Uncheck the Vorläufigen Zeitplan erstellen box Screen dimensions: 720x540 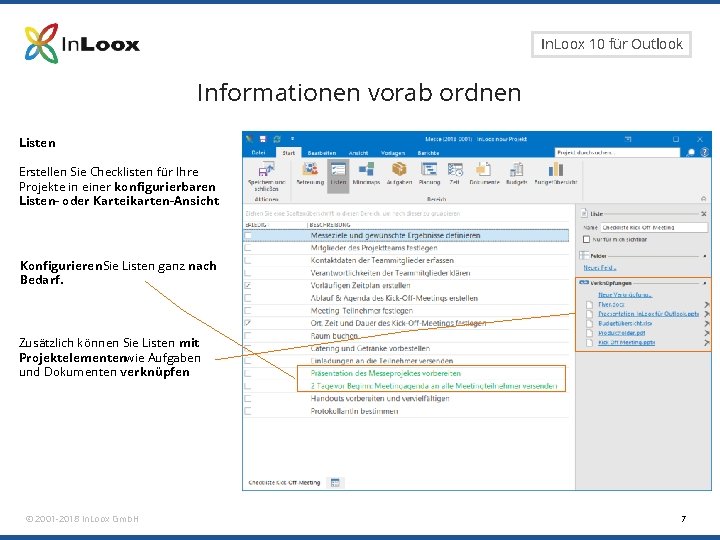tap(248, 285)
